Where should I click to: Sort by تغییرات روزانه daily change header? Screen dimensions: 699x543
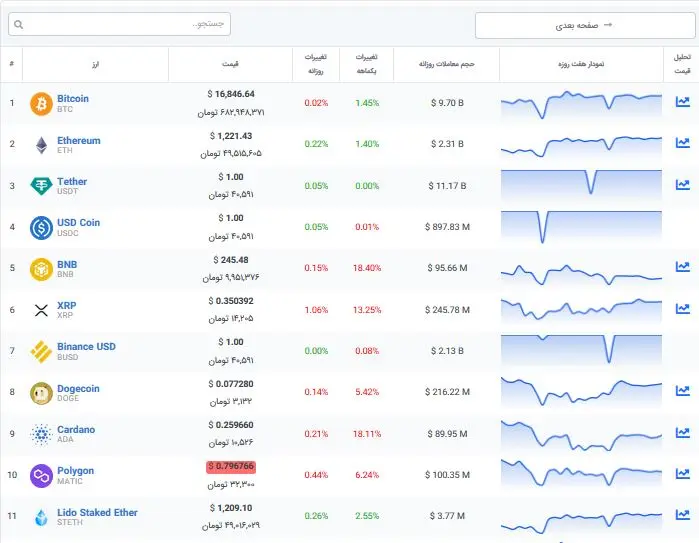point(316,64)
